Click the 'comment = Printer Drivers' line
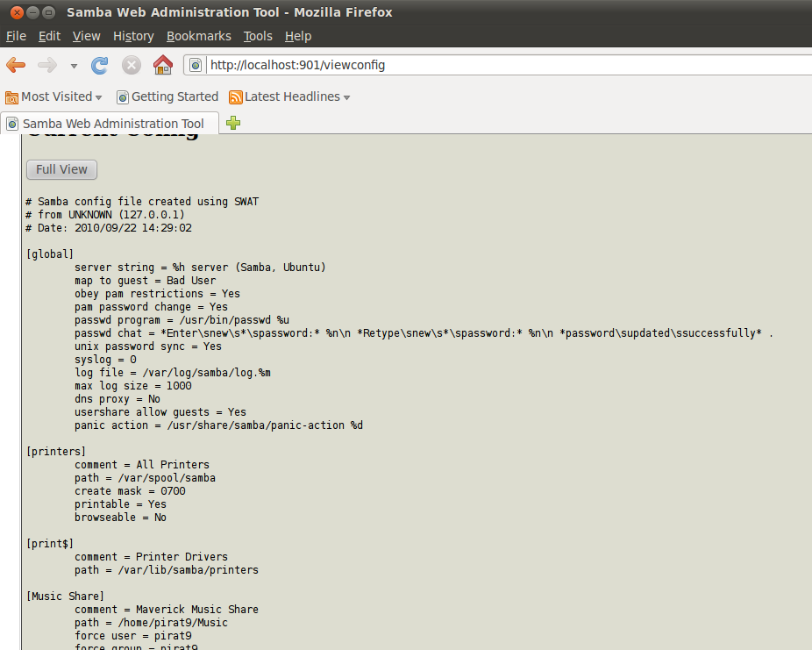This screenshot has height=650, width=812. point(151,557)
